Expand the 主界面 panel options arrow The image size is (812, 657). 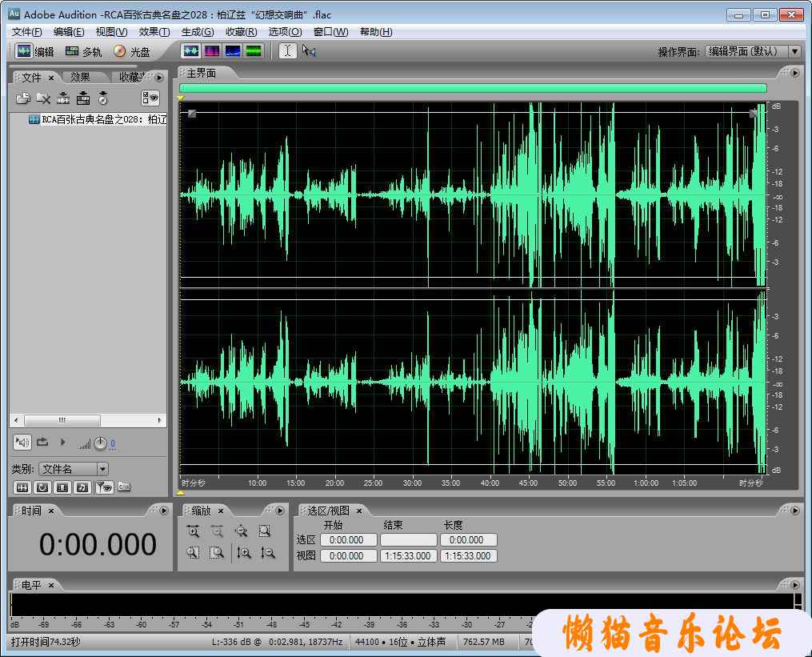tap(794, 73)
